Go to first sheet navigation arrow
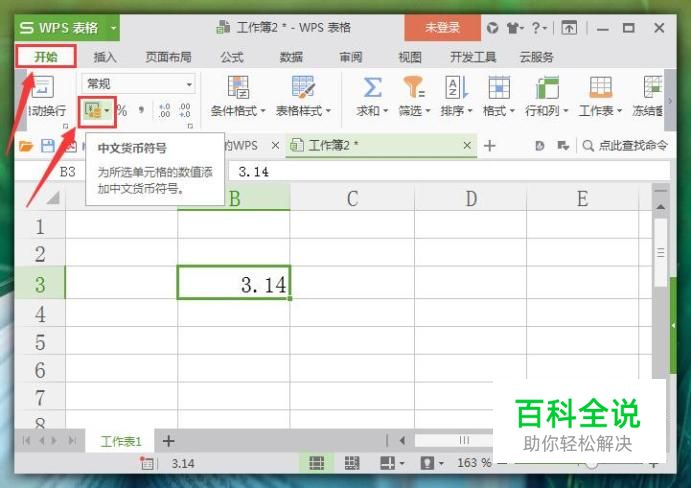Viewport: 691px width, 488px height. (x=26, y=440)
